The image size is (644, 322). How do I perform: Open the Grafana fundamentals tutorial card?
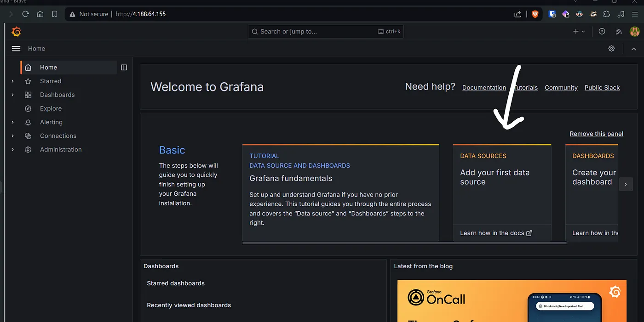[340, 192]
